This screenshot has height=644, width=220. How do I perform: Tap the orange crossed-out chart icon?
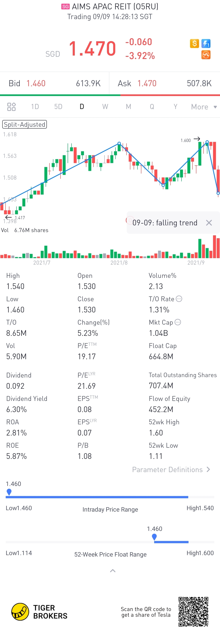206,55
